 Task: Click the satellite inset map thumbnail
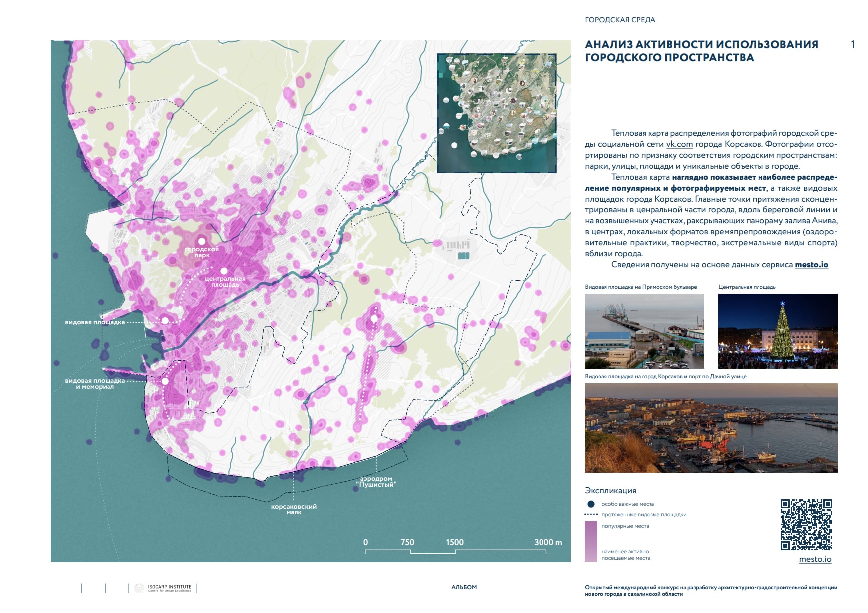(x=497, y=113)
